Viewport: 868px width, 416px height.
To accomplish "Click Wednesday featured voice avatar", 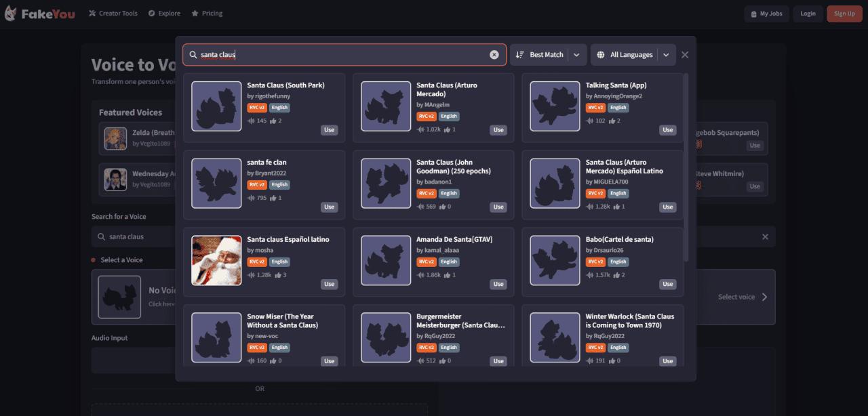I will pos(115,180).
